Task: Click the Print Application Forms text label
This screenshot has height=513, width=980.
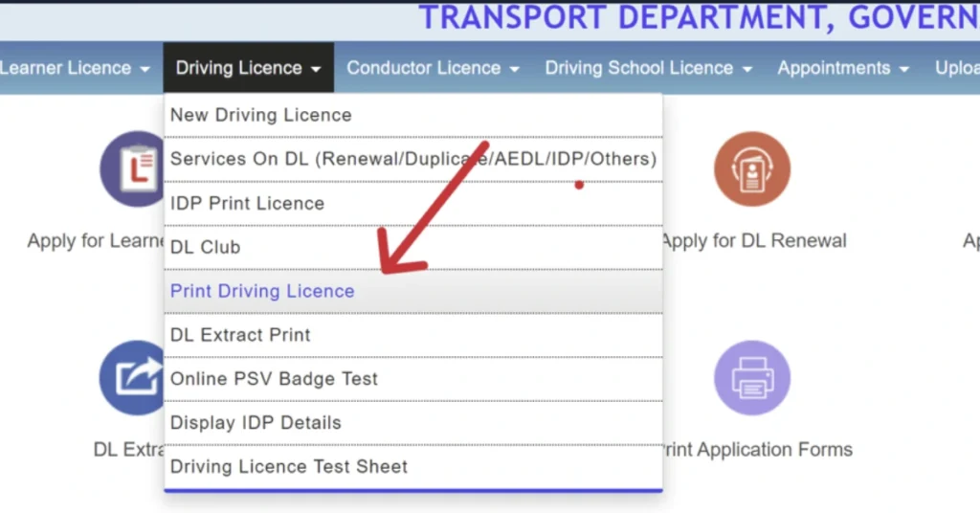Action: [756, 449]
